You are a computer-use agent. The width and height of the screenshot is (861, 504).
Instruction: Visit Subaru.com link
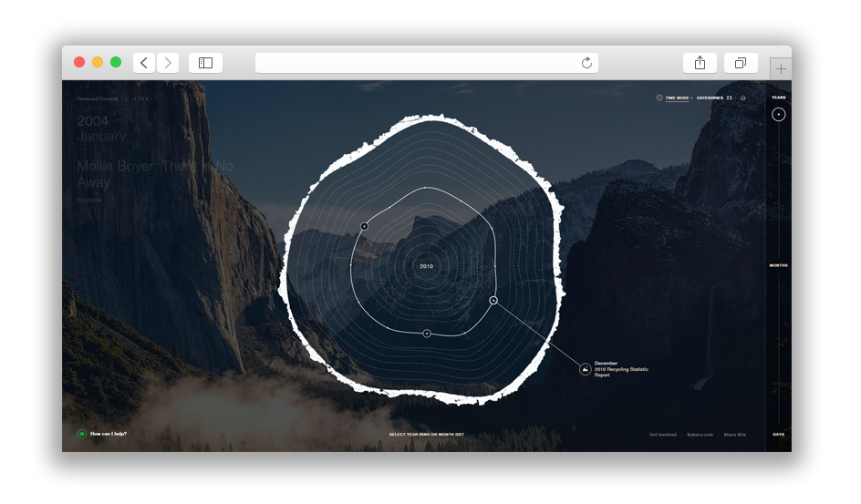coord(700,435)
